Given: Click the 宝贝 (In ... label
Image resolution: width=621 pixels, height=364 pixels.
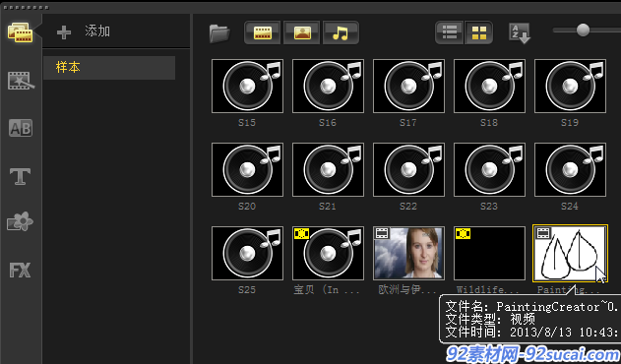Looking at the screenshot, I should (x=327, y=290).
